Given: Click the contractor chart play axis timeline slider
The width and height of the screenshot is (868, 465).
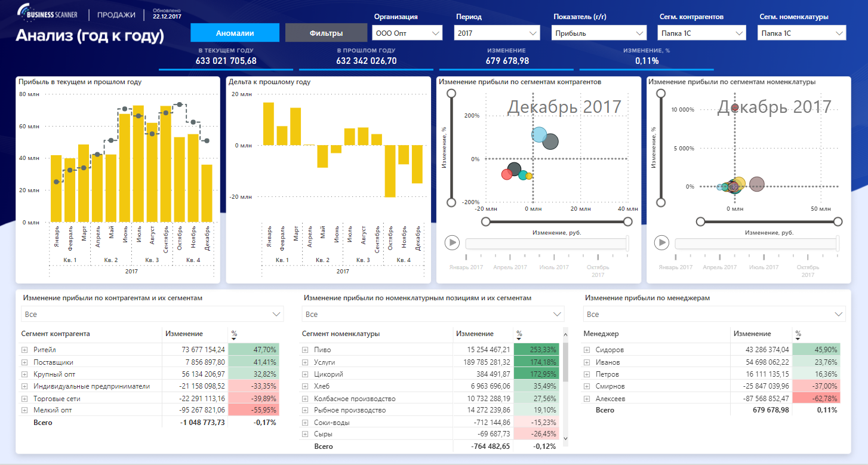Looking at the screenshot, I should (x=546, y=243).
